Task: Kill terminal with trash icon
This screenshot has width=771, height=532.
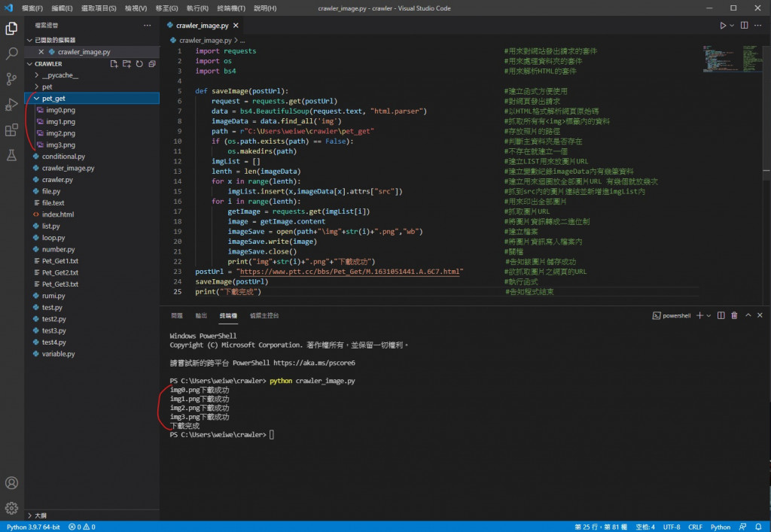Action: (734, 315)
